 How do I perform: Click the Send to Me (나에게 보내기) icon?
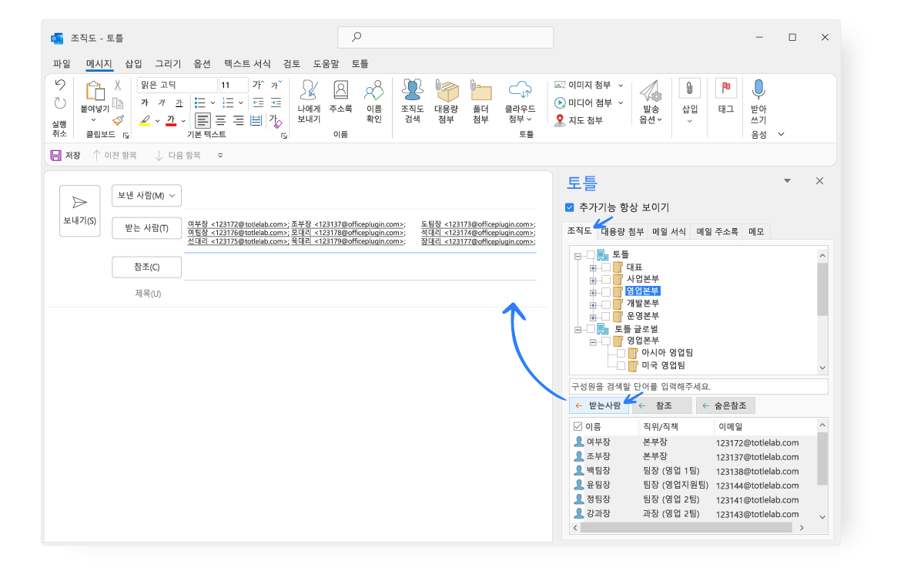(309, 91)
